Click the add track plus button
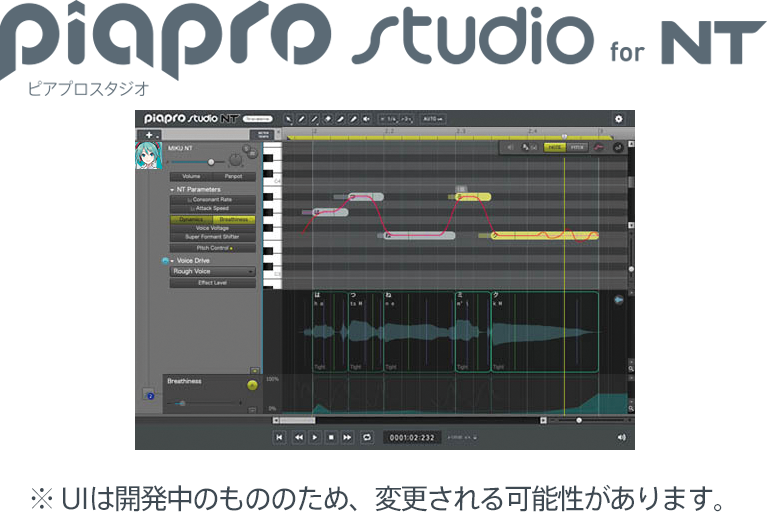Image resolution: width=768 pixels, height=512 pixels. (x=149, y=135)
